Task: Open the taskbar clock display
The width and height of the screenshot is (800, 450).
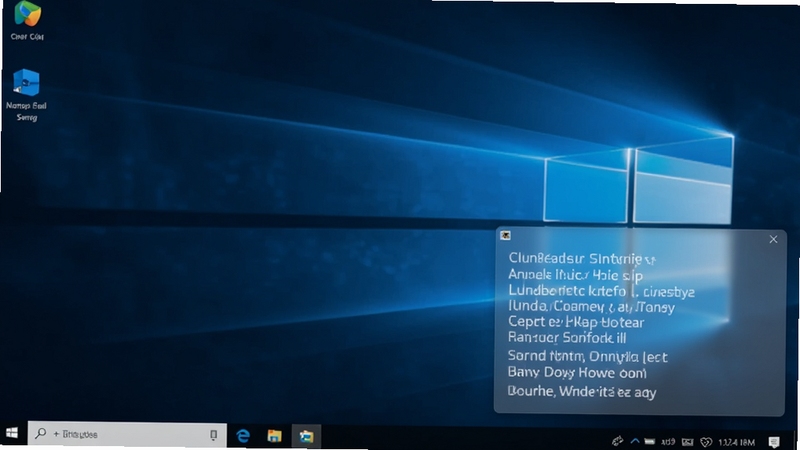Action: pyautogui.click(x=736, y=442)
